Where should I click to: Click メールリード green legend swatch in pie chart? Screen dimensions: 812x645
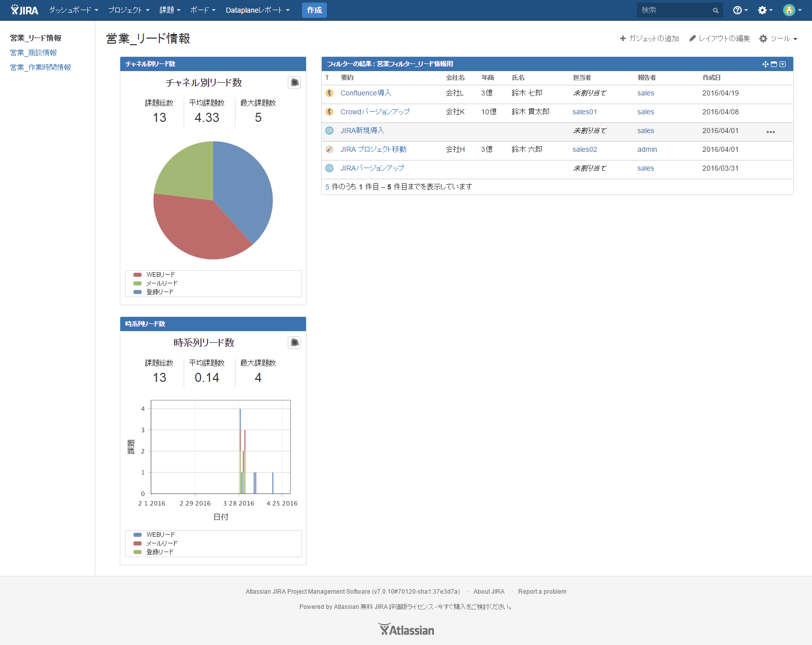(x=138, y=283)
